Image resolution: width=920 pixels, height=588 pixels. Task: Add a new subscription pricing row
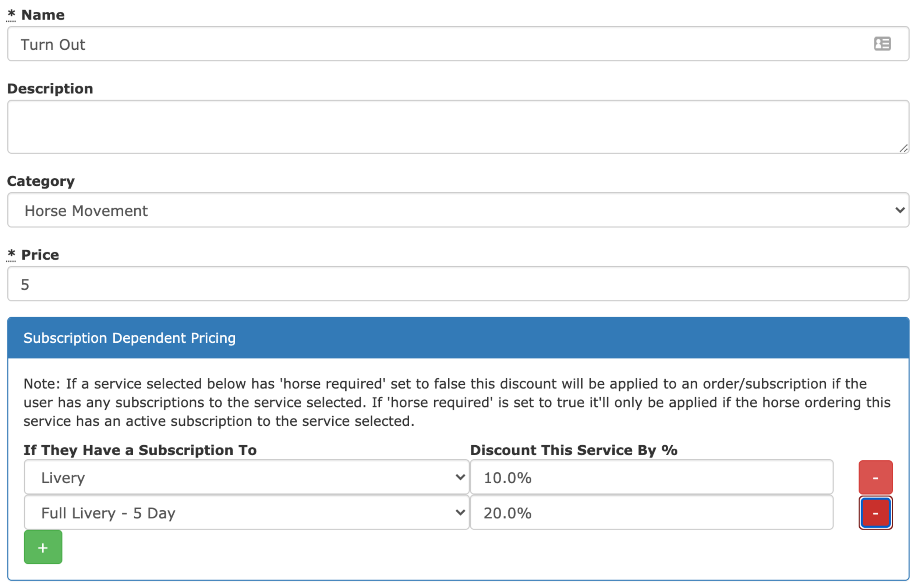click(43, 547)
